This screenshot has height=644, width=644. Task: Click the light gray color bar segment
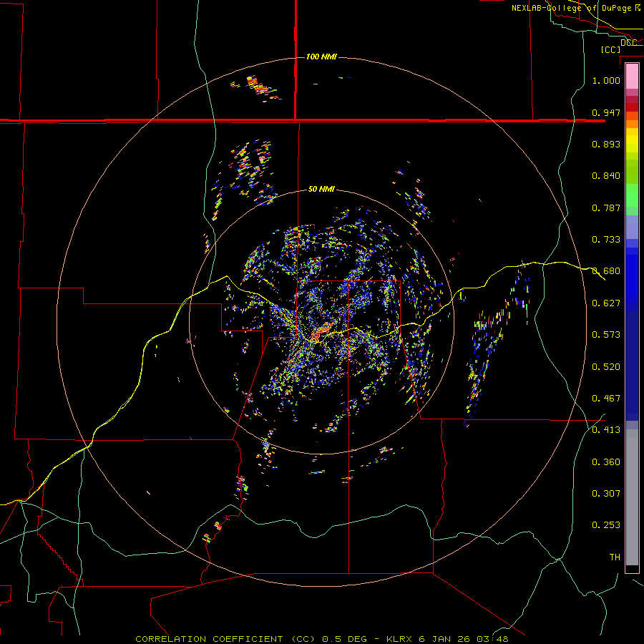(x=632, y=497)
